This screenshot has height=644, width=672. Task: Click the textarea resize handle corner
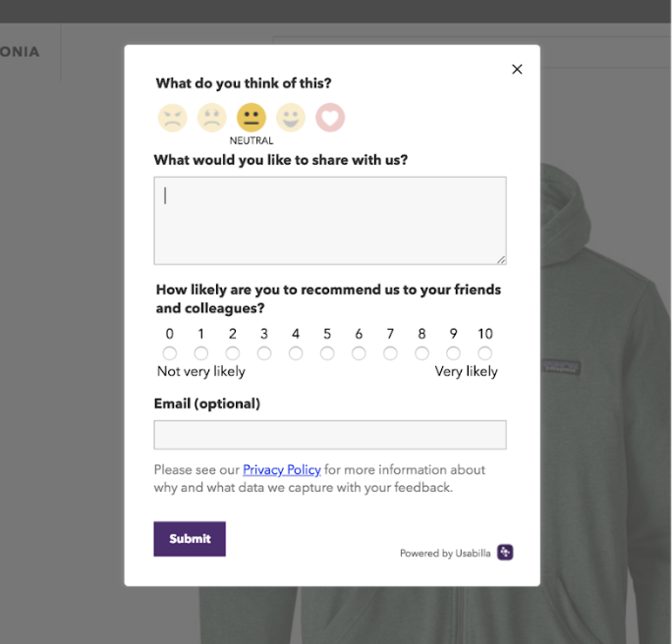tap(501, 259)
